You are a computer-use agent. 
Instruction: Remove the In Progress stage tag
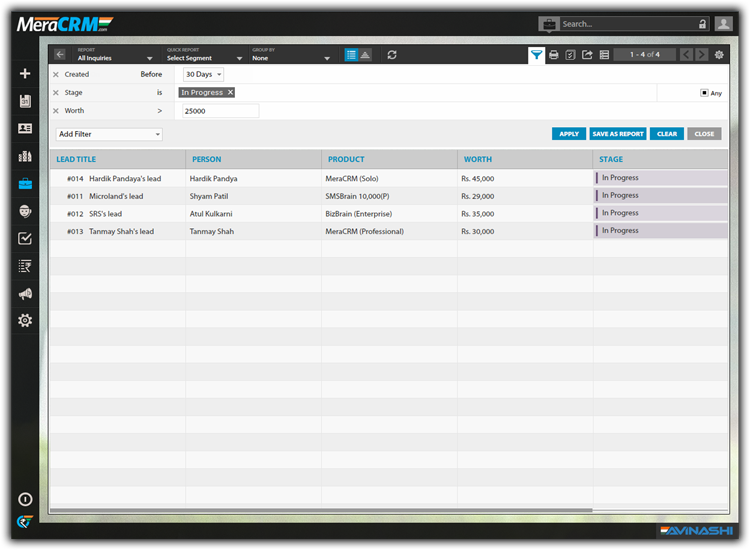pyautogui.click(x=230, y=92)
